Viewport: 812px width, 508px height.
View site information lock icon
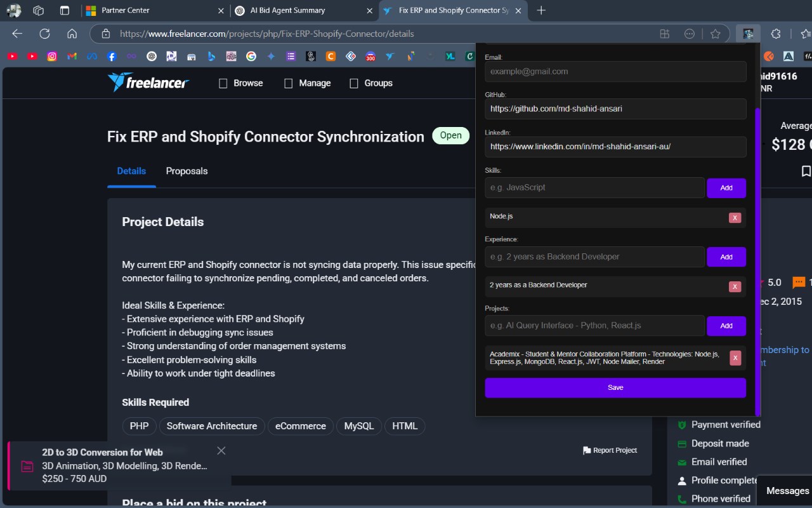(x=106, y=34)
